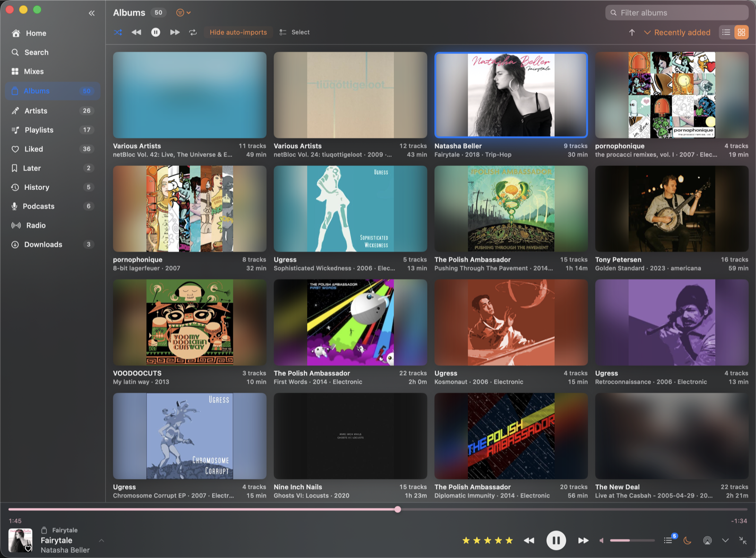The width and height of the screenshot is (756, 558).
Task: Click the remaining time -1:34 label
Action: pyautogui.click(x=739, y=521)
